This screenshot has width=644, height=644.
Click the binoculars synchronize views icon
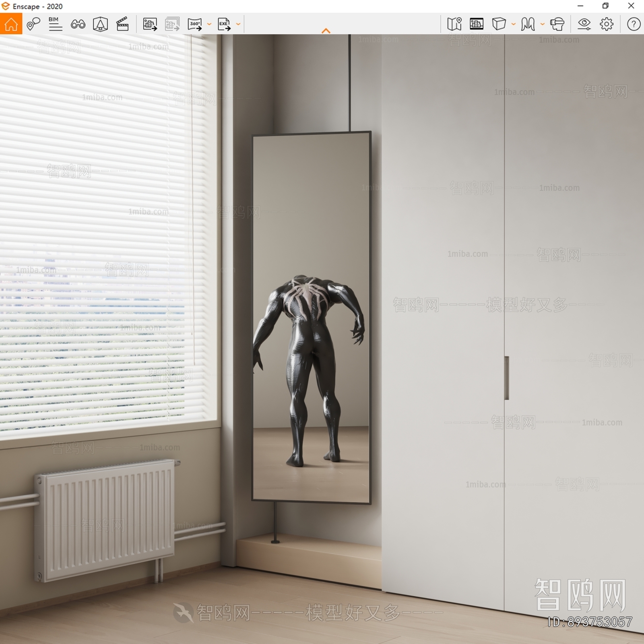[x=78, y=24]
